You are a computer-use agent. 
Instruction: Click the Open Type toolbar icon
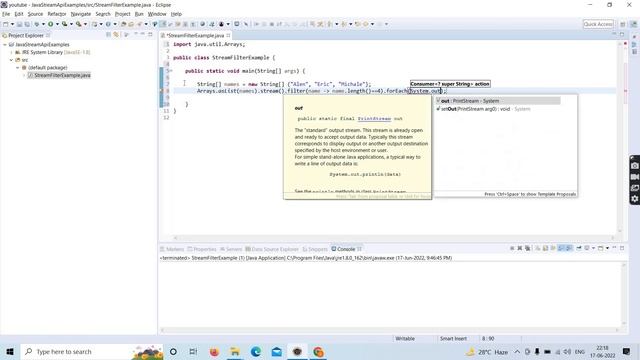coord(123,24)
